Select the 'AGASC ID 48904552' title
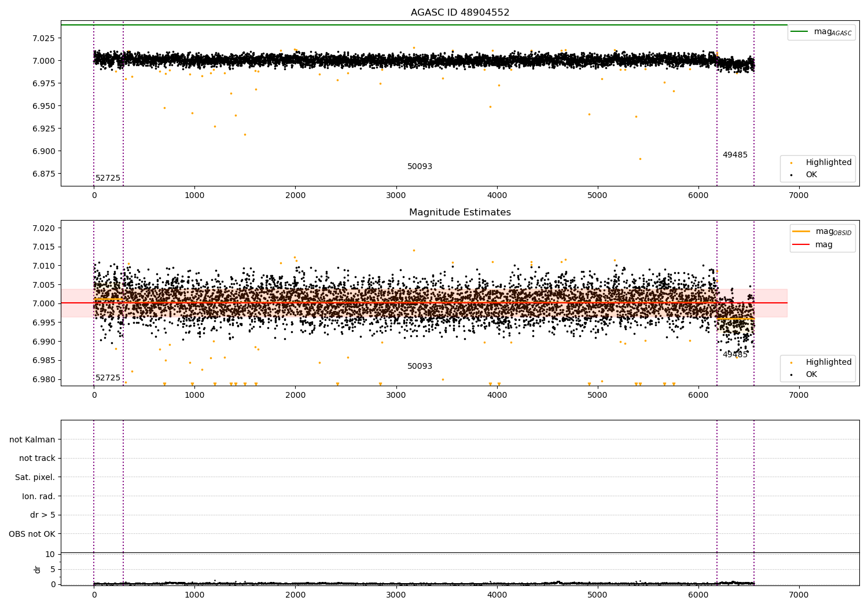 pos(460,13)
